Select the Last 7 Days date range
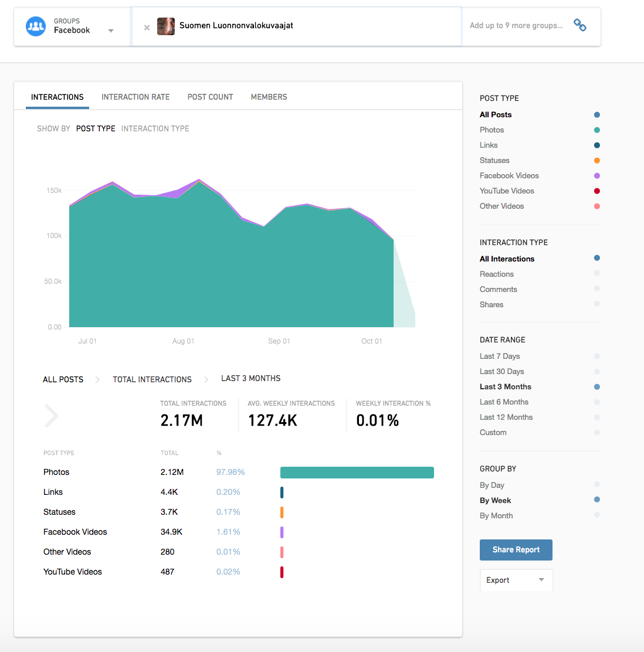This screenshot has height=652, width=644. [500, 356]
